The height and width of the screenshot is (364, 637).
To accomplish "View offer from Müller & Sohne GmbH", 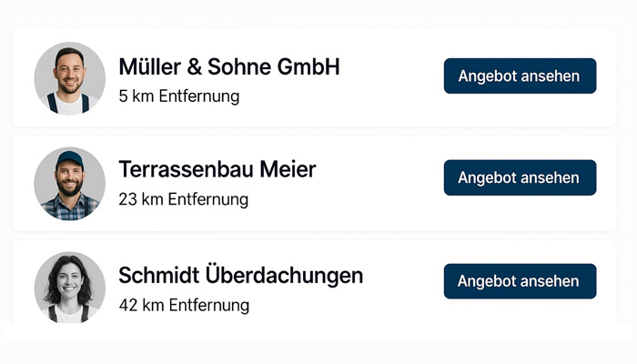I will pos(520,76).
